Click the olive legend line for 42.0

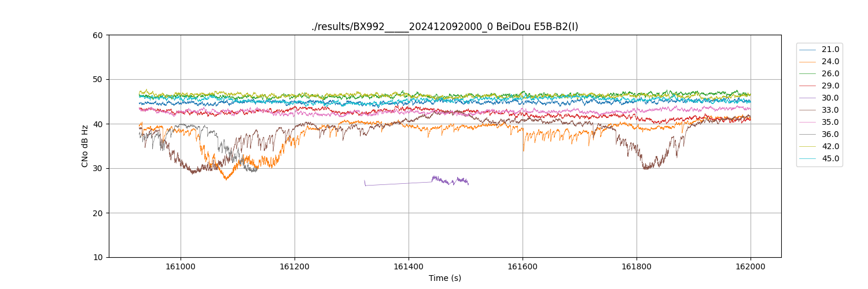click(808, 147)
